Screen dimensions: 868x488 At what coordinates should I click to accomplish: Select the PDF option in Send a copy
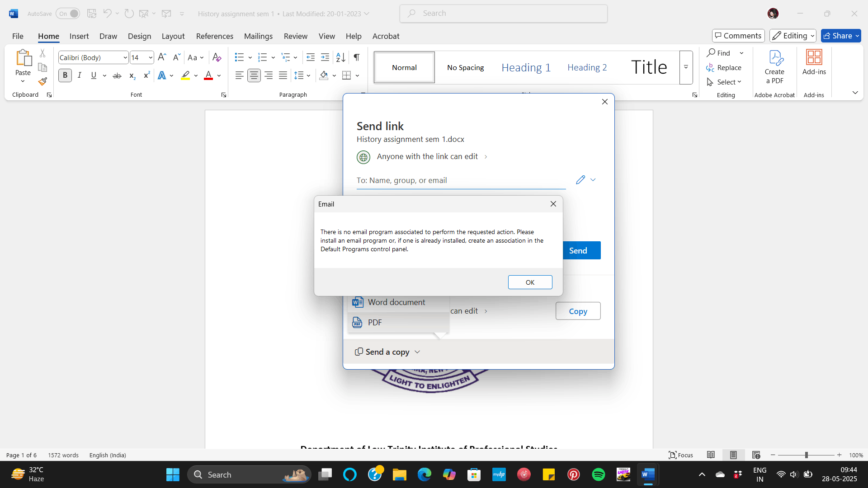[x=374, y=322]
